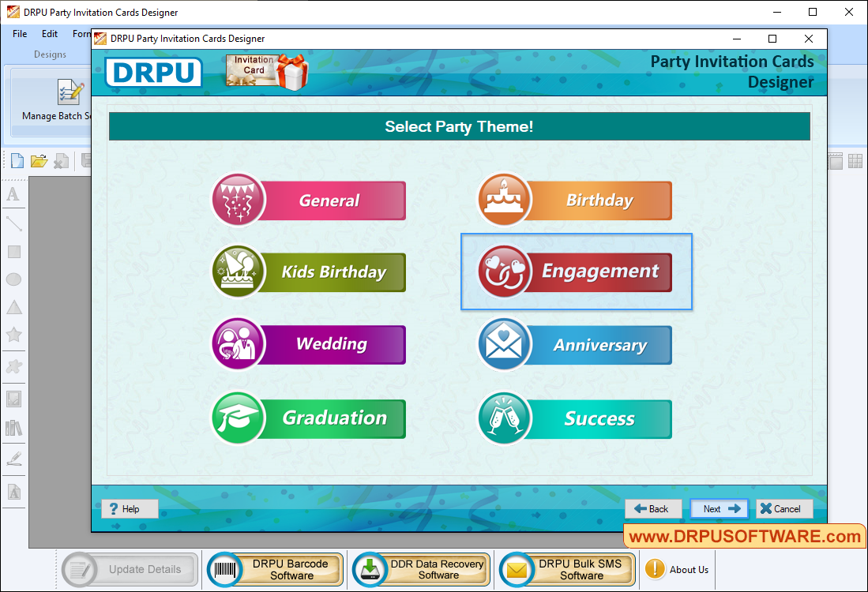868x592 pixels.
Task: Select the Line drawing tool
Action: coord(13,223)
